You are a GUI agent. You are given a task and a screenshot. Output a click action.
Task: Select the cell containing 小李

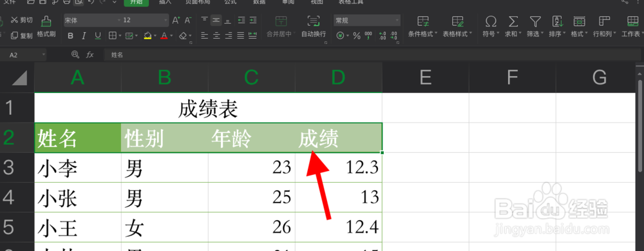[78, 168]
